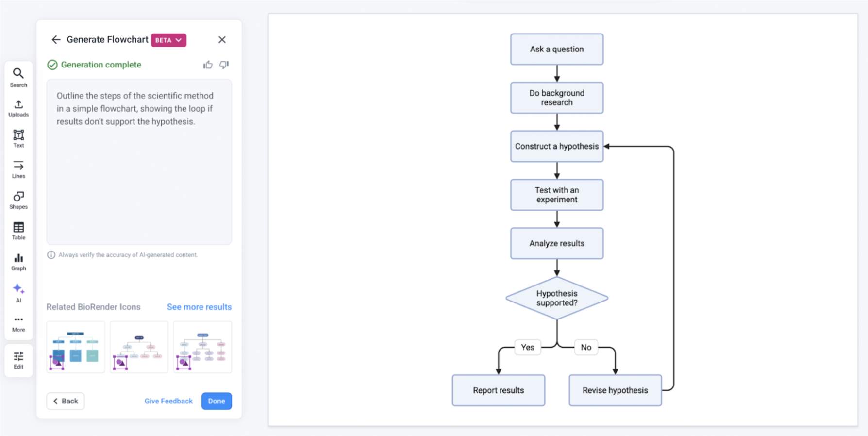This screenshot has height=436, width=868.
Task: Select the Lines tool
Action: [18, 169]
